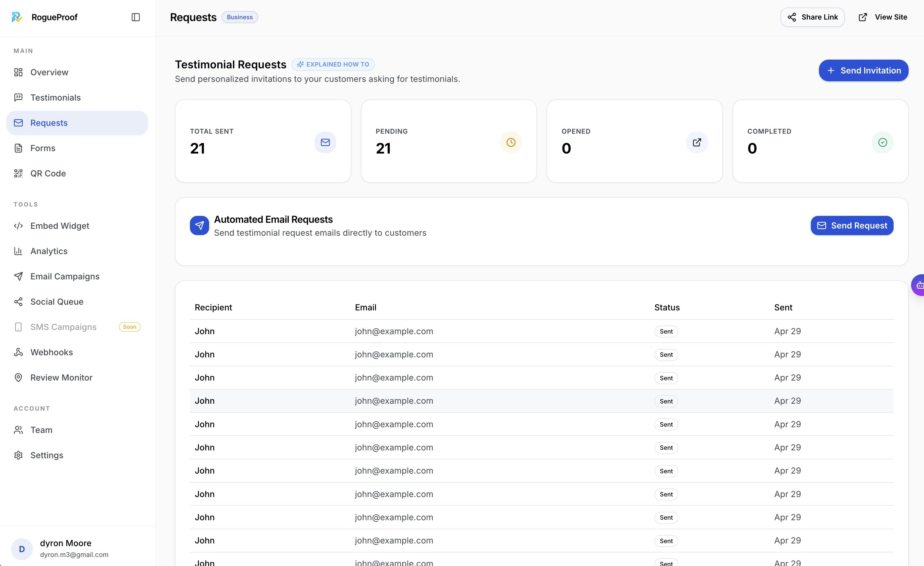
Task: Open account Settings
Action: (x=77, y=455)
